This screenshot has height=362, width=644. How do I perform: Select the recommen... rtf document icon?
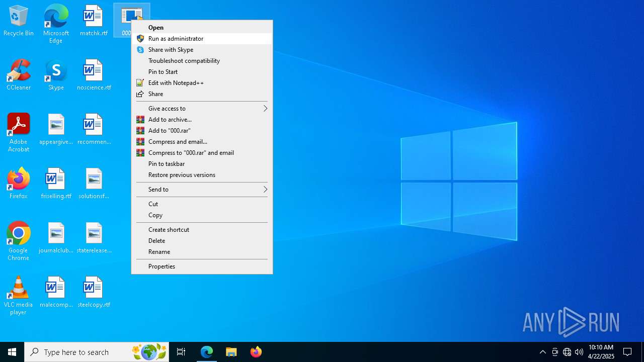(94, 129)
